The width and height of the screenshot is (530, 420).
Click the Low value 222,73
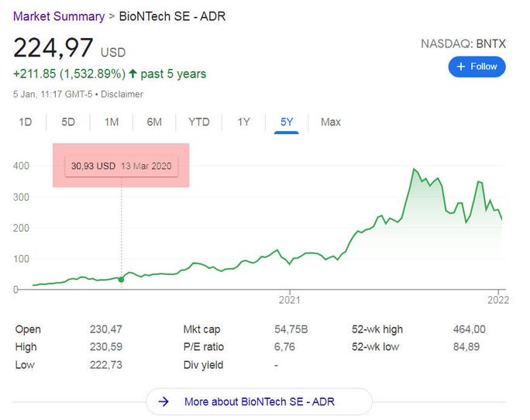pos(106,364)
